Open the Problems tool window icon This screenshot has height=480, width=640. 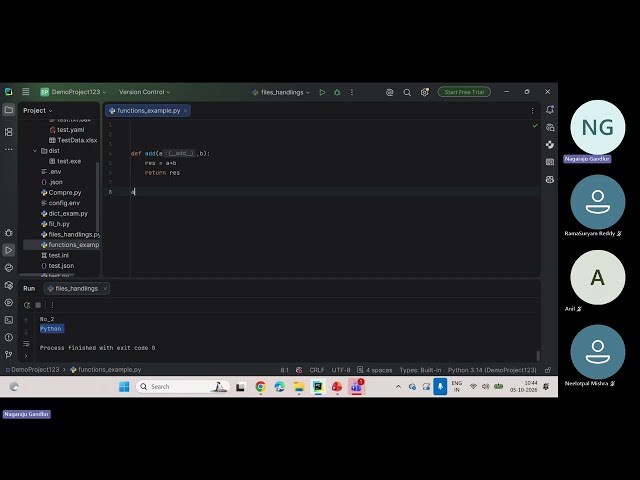[9, 337]
